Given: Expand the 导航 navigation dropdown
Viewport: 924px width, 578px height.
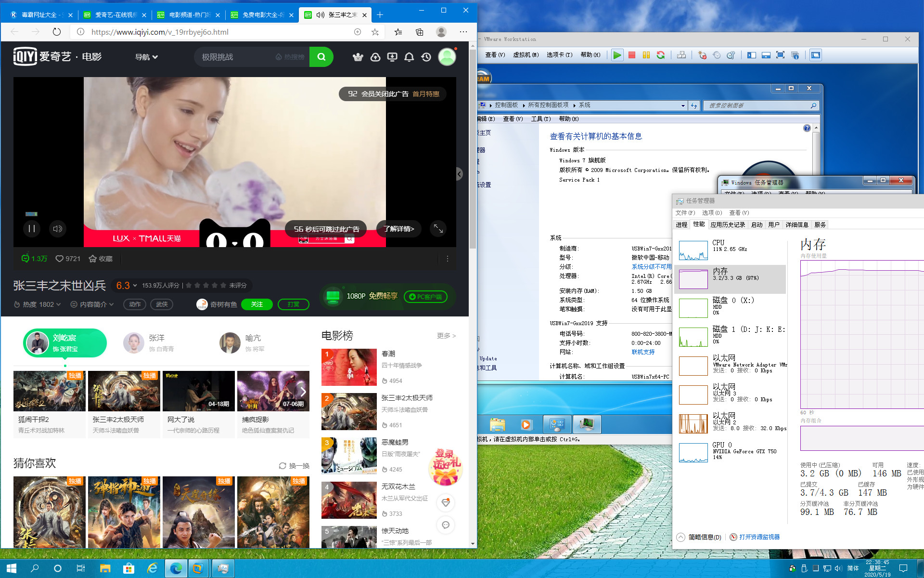Looking at the screenshot, I should 146,57.
